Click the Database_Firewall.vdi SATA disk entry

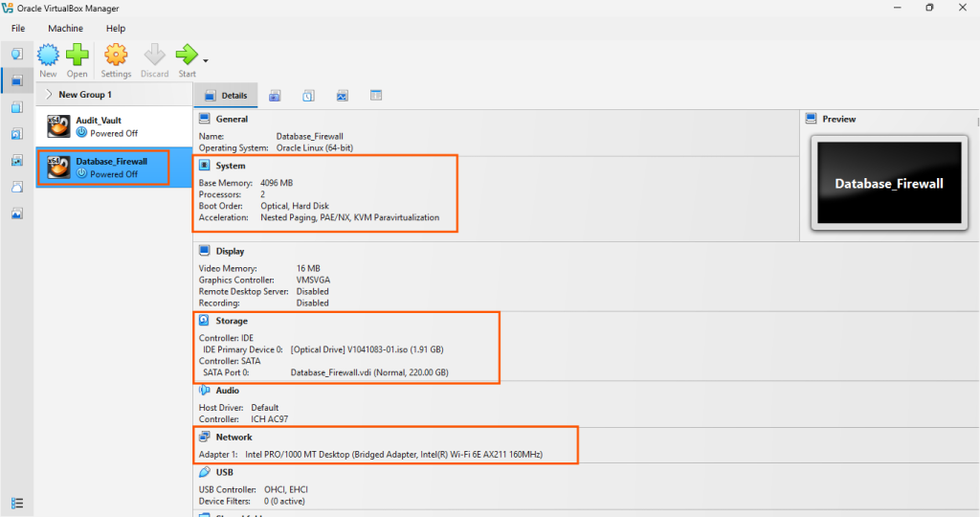[x=369, y=372]
